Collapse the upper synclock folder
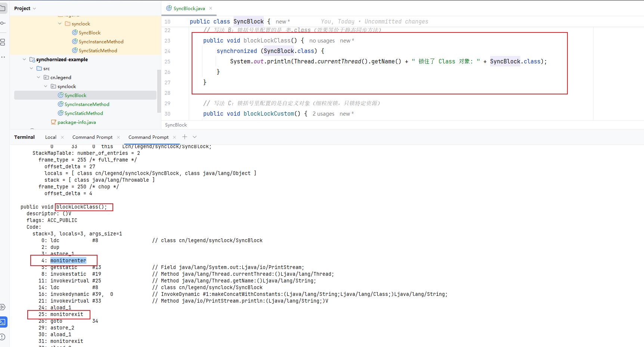This screenshot has width=644, height=347. coord(60,24)
